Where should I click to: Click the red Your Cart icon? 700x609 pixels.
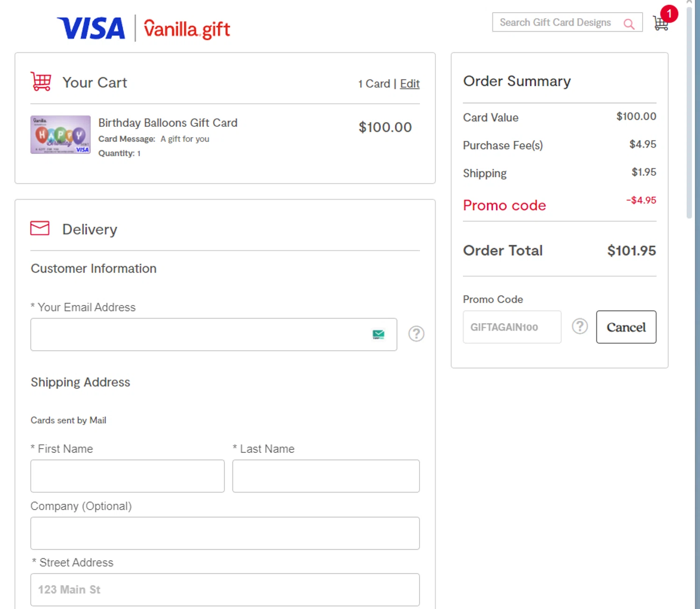pos(41,82)
